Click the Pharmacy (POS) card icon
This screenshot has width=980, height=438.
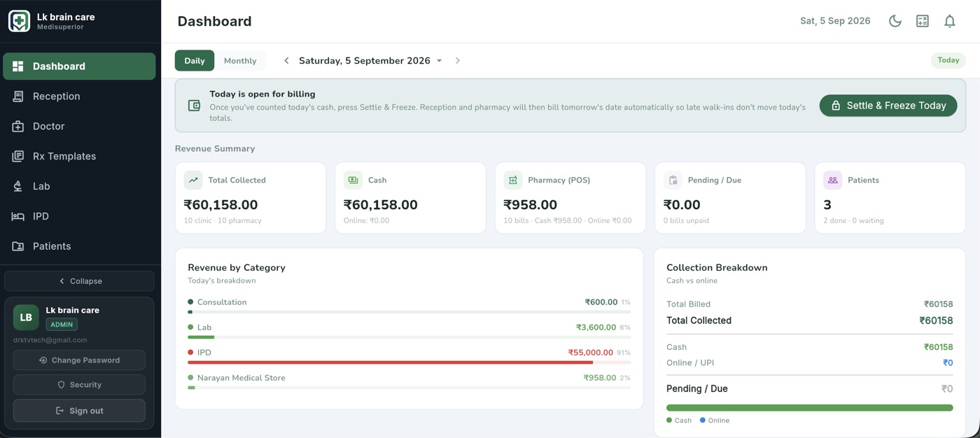[x=513, y=180]
